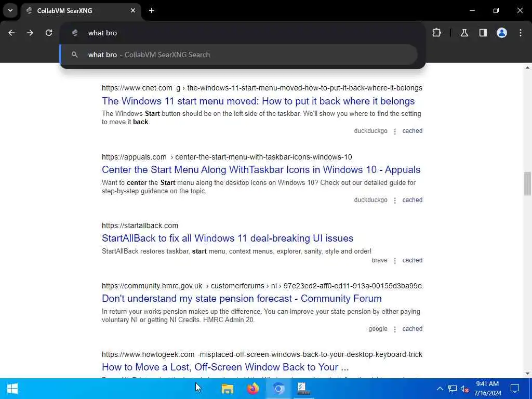Open 'How to Move a Lost, Off-Screen Window' result
532x399 pixels.
pyautogui.click(x=225, y=367)
